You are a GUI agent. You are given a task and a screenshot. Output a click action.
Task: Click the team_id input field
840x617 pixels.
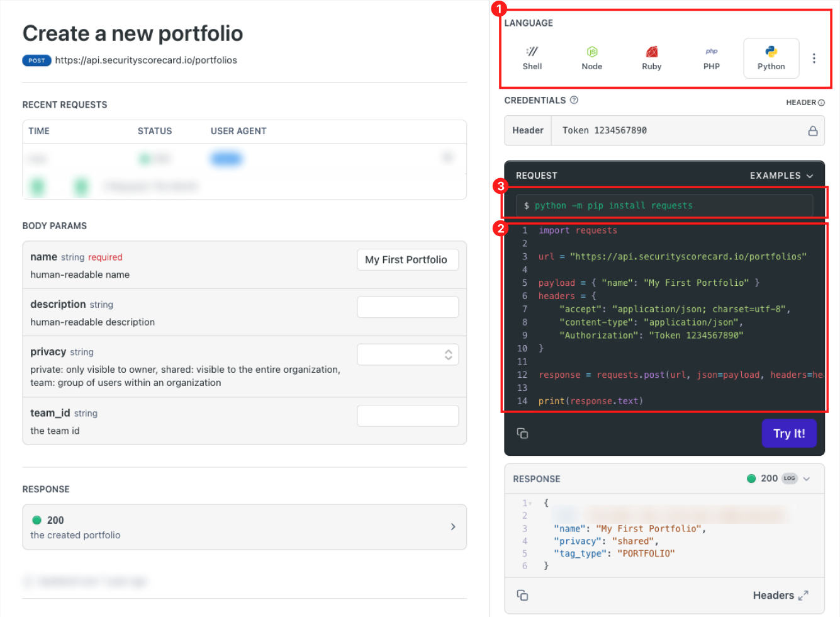(408, 416)
